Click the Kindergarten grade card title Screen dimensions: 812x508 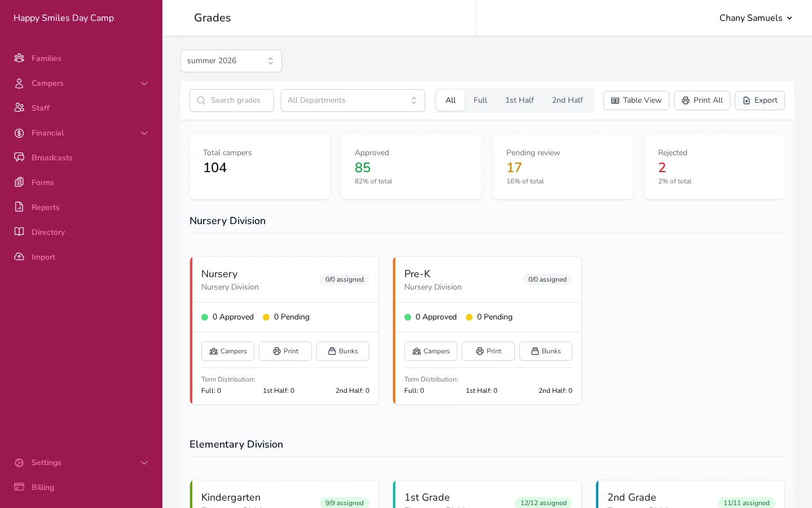click(x=231, y=497)
